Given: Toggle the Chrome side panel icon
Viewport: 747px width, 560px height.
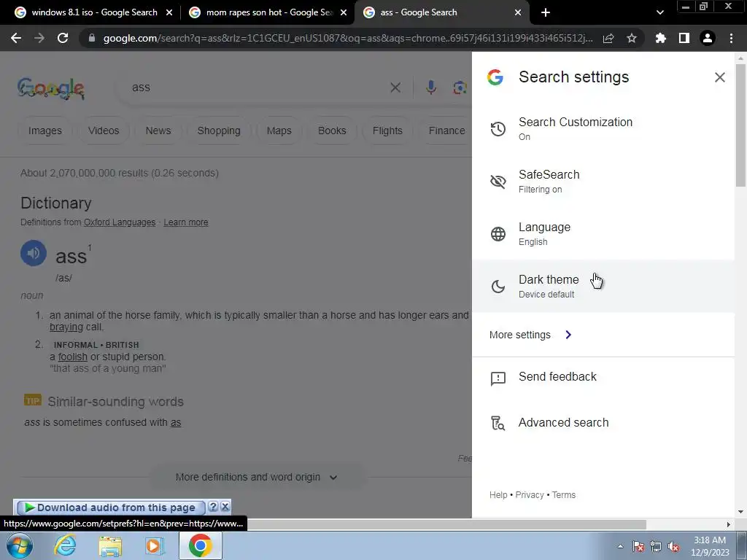Looking at the screenshot, I should pyautogui.click(x=684, y=38).
